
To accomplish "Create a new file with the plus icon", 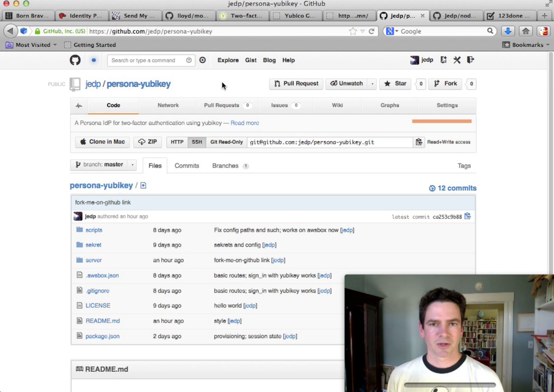I will [x=143, y=185].
